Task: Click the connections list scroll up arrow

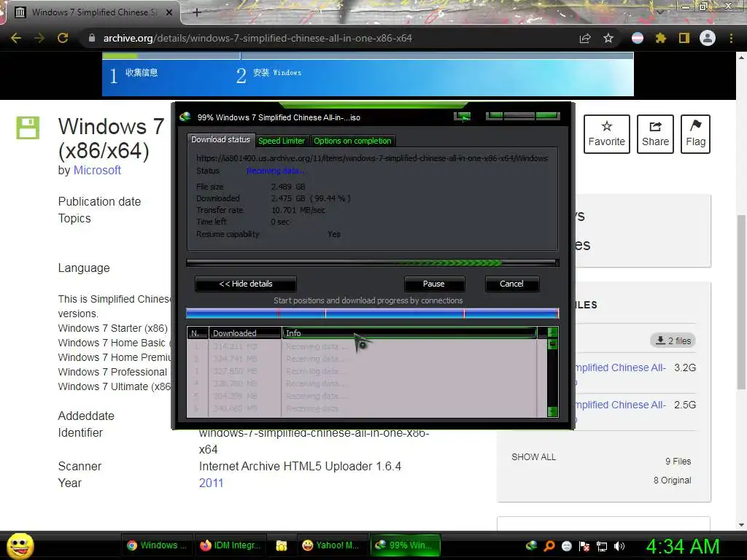Action: click(553, 332)
